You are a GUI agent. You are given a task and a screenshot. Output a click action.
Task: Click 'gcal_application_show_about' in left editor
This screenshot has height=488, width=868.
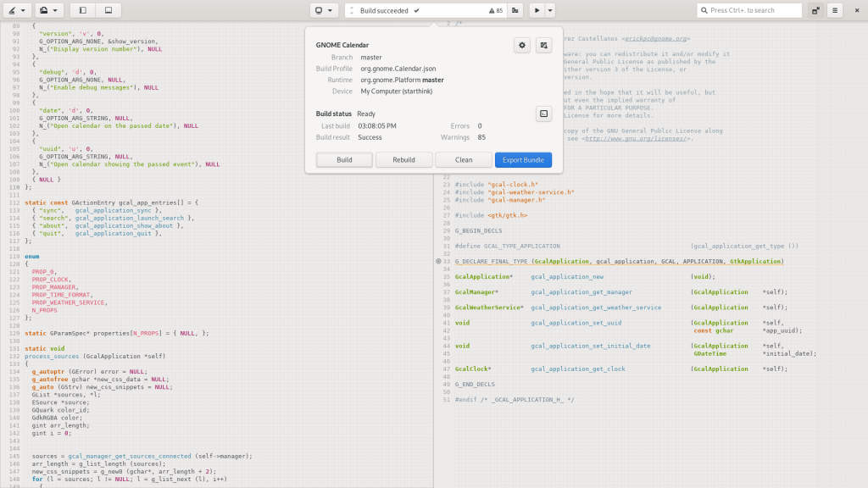(124, 225)
